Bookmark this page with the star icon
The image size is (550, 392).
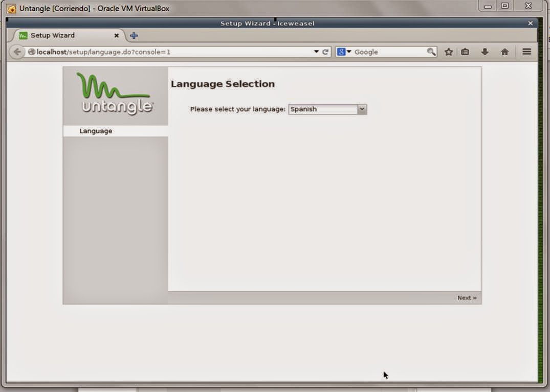click(448, 52)
